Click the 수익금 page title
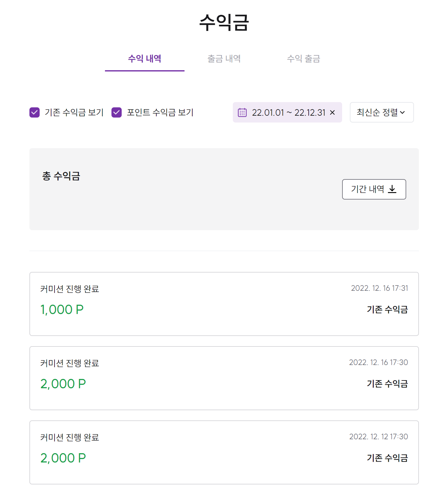Screen dimensions: 448x490 pos(224,23)
